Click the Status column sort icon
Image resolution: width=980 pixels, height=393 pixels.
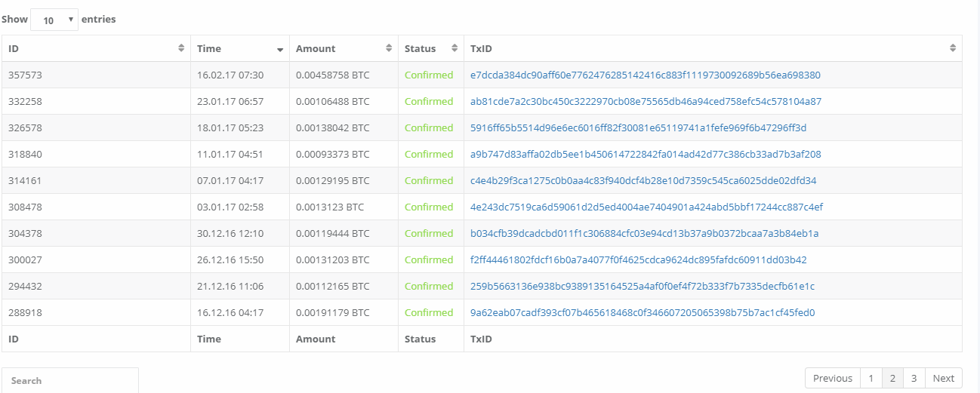coord(455,48)
